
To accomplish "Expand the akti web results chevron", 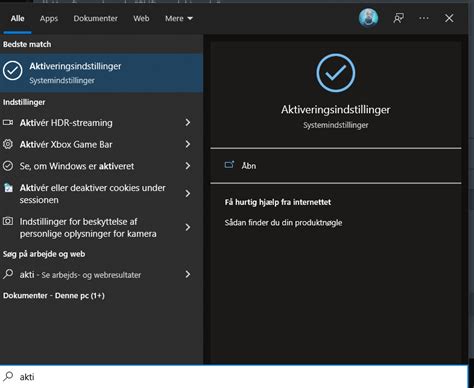I will click(x=188, y=274).
